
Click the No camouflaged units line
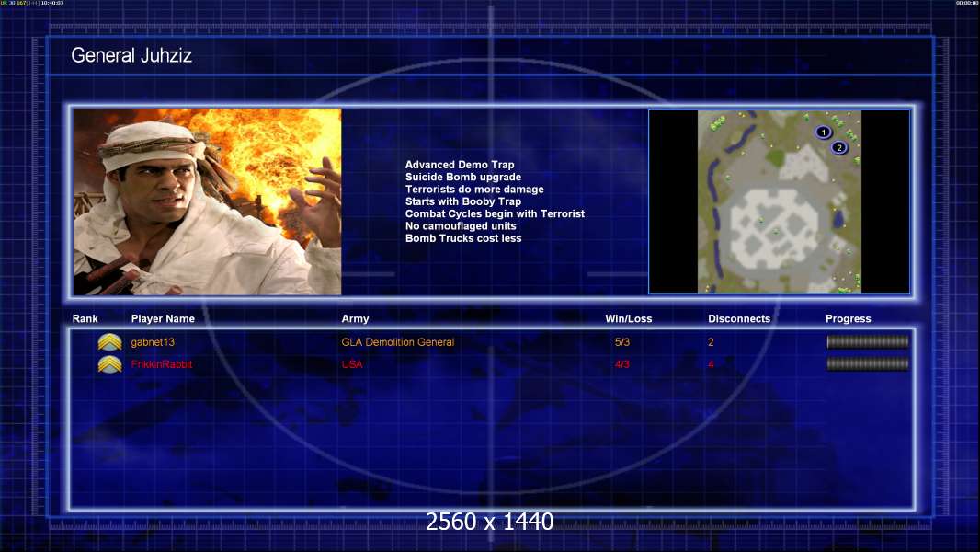pos(461,226)
